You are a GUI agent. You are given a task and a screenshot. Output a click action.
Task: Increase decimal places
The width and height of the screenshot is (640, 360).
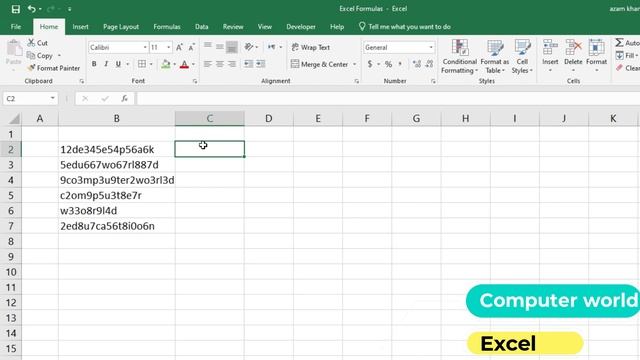pyautogui.click(x=417, y=64)
